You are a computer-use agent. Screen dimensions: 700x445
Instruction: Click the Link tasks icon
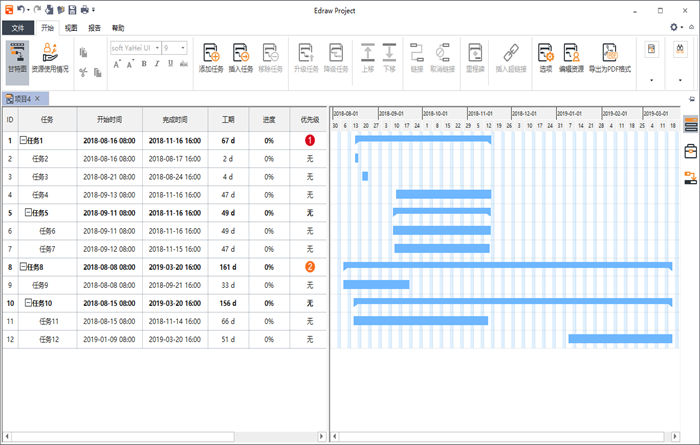tap(417, 53)
